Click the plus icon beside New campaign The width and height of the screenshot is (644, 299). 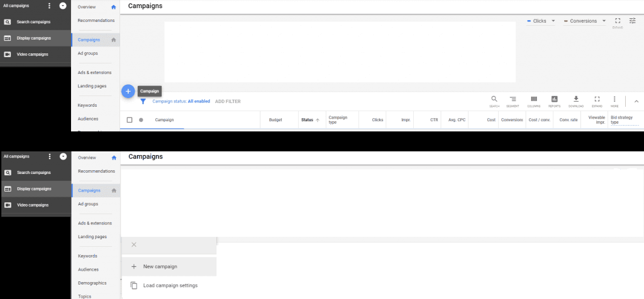(133, 266)
